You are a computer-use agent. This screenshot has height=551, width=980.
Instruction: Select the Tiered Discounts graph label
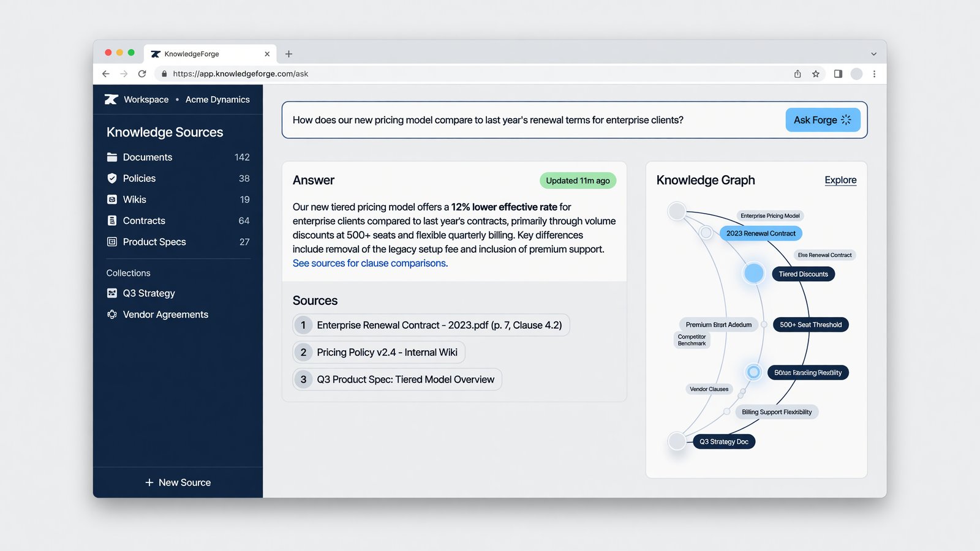(803, 274)
